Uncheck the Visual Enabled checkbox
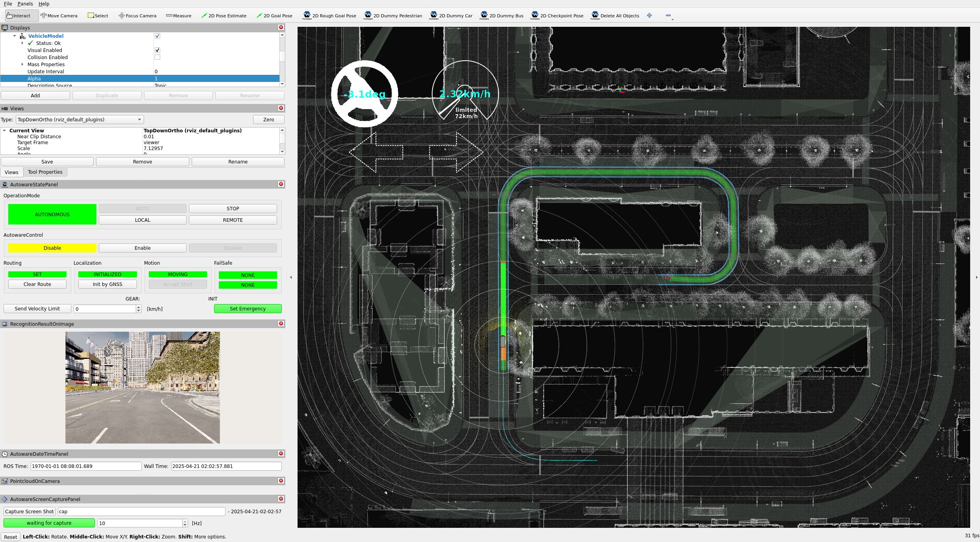 157,50
